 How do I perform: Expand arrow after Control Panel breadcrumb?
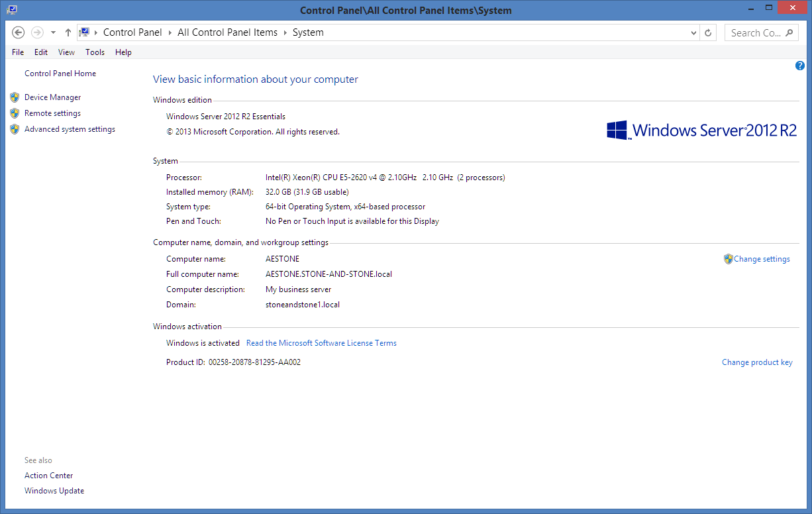click(x=170, y=32)
